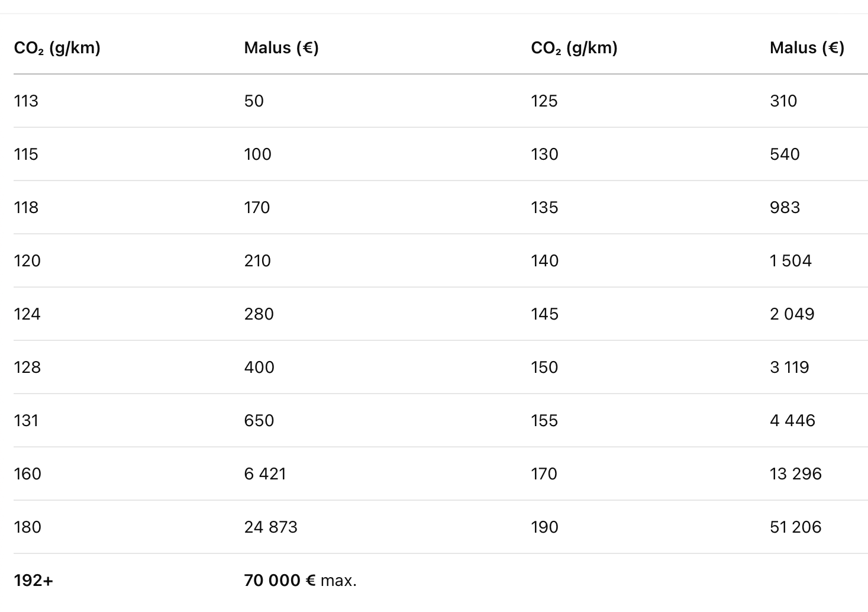Click the second Malus (€) column header
The height and width of the screenshot is (612, 868).
click(806, 48)
